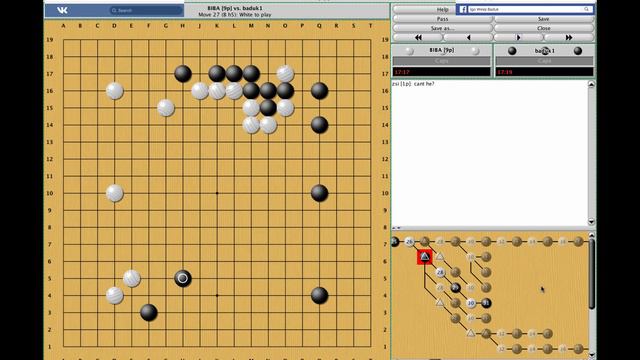Click the white stone at D16
The width and height of the screenshot is (640, 360).
[x=115, y=91]
